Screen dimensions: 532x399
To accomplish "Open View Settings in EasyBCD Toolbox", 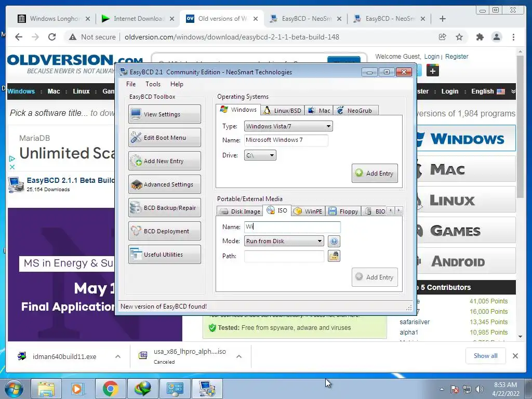I will point(165,114).
